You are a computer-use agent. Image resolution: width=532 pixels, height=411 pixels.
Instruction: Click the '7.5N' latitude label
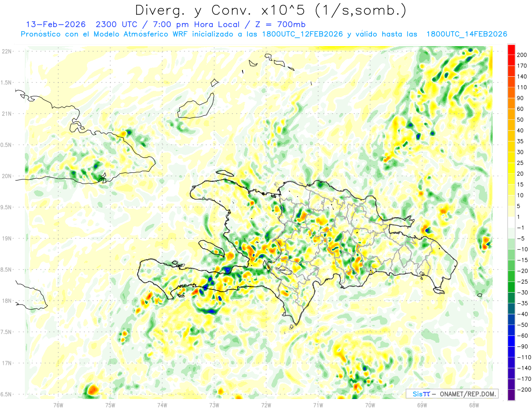tap(7, 332)
